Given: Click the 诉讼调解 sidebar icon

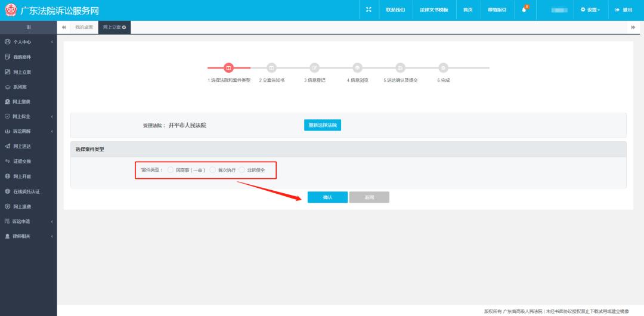Looking at the screenshot, I should pos(7,132).
